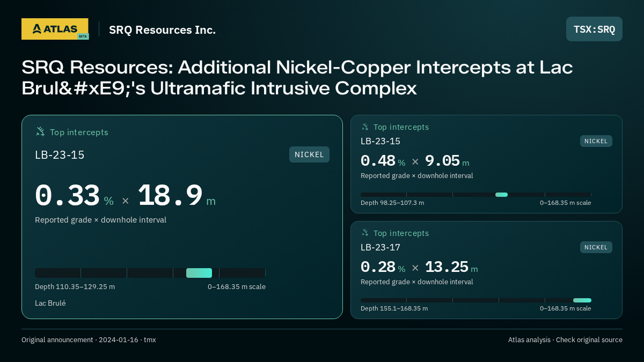The height and width of the screenshot is (362, 644).
Task: Click the Atlas logo badge
Action: (x=55, y=29)
